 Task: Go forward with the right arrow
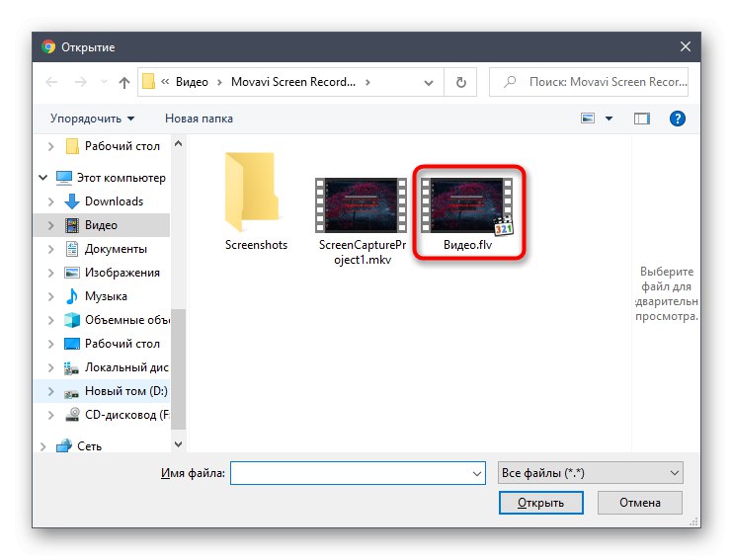click(x=81, y=82)
